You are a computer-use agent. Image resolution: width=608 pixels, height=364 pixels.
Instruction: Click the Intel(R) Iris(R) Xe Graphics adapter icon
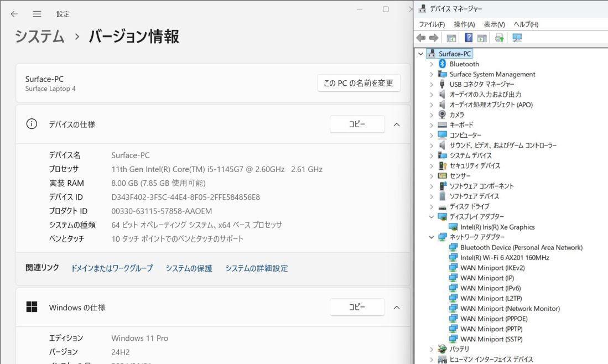(453, 227)
